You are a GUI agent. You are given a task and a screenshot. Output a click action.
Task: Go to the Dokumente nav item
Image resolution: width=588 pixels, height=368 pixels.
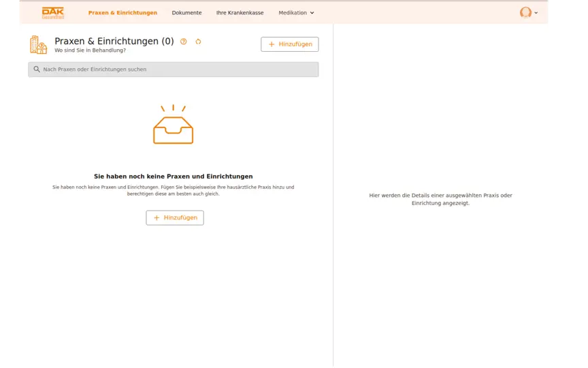[x=186, y=13]
